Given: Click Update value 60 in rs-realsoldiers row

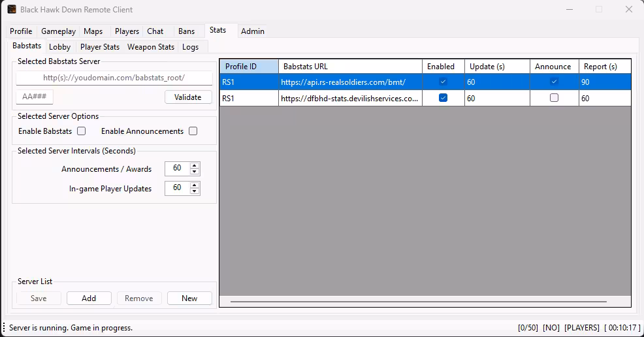Looking at the screenshot, I should [498, 82].
